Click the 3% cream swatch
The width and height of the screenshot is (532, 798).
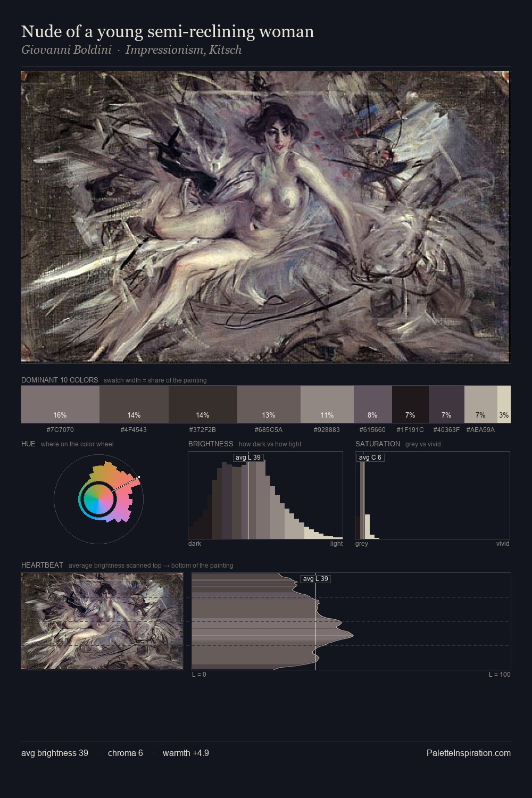(504, 404)
